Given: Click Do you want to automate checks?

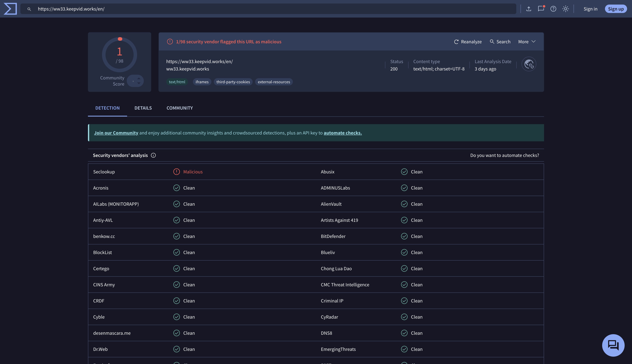Looking at the screenshot, I should (505, 155).
